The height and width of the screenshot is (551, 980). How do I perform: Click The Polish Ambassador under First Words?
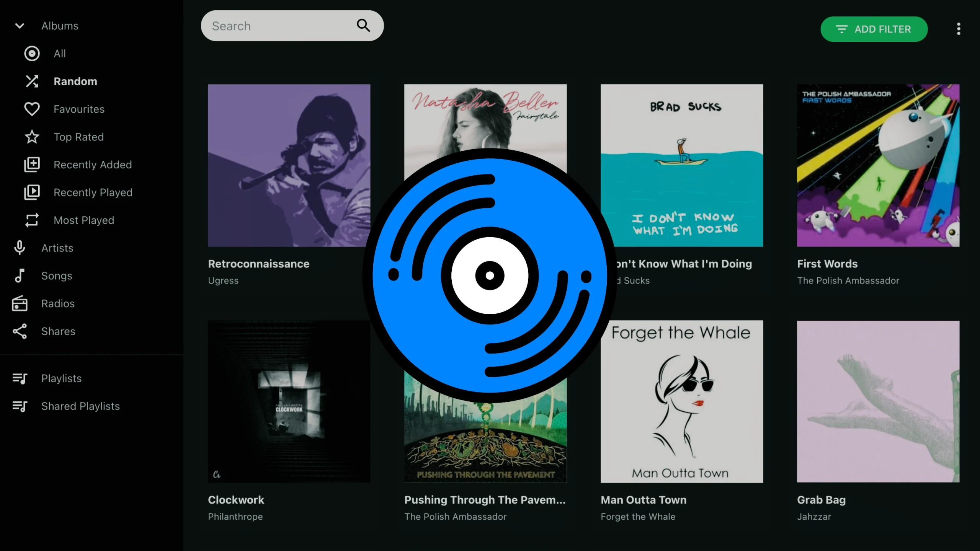(848, 280)
